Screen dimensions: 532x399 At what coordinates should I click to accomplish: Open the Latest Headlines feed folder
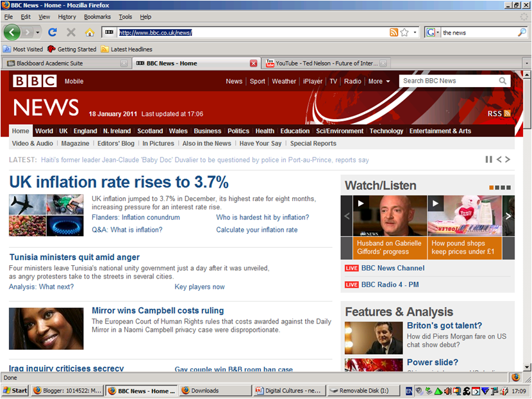coord(126,49)
